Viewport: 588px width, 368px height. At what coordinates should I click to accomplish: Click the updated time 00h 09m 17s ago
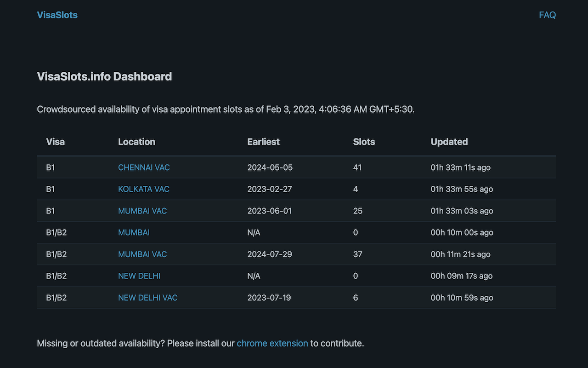(461, 276)
